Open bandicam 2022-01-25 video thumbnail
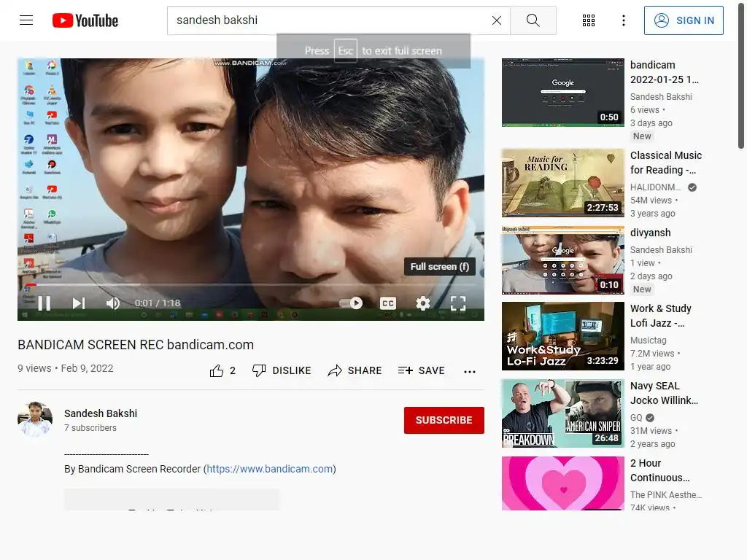 (x=562, y=93)
